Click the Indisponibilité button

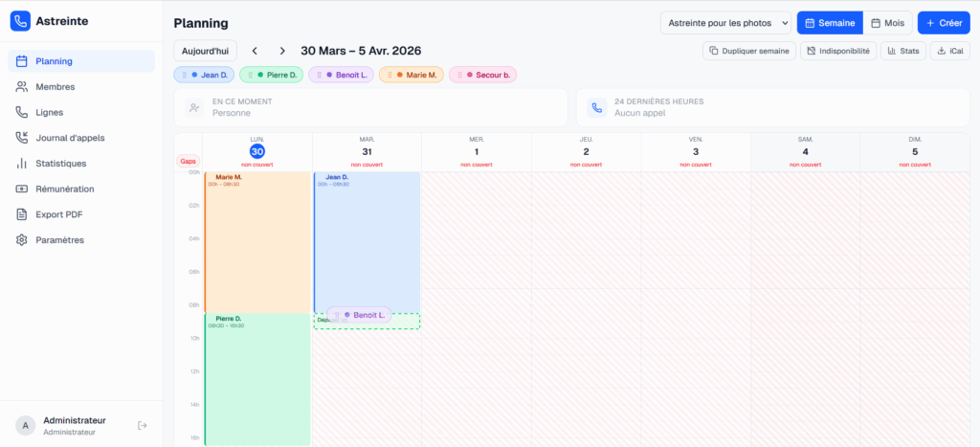(x=838, y=51)
